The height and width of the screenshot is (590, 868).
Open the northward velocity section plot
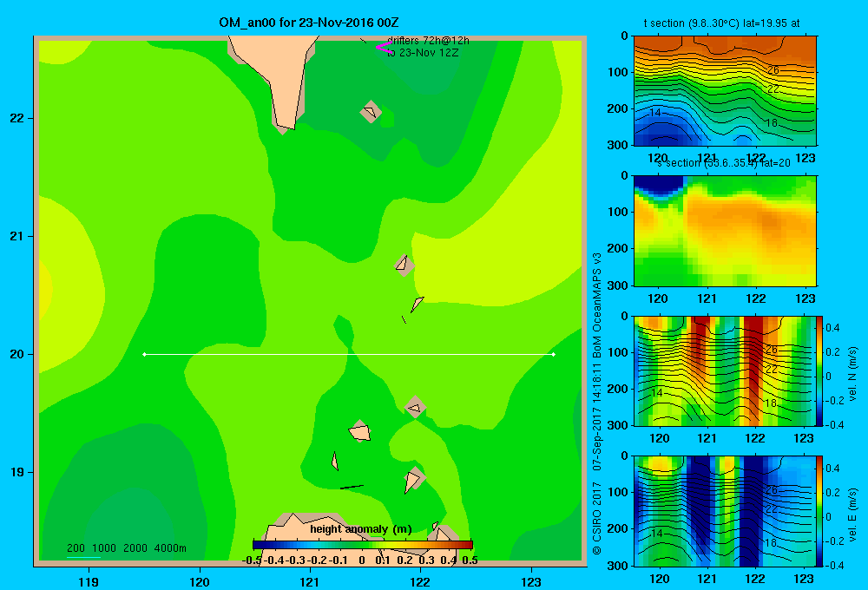725,370
